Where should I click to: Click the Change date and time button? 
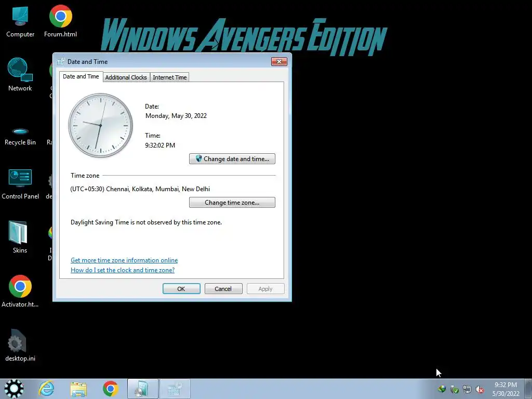pyautogui.click(x=232, y=159)
